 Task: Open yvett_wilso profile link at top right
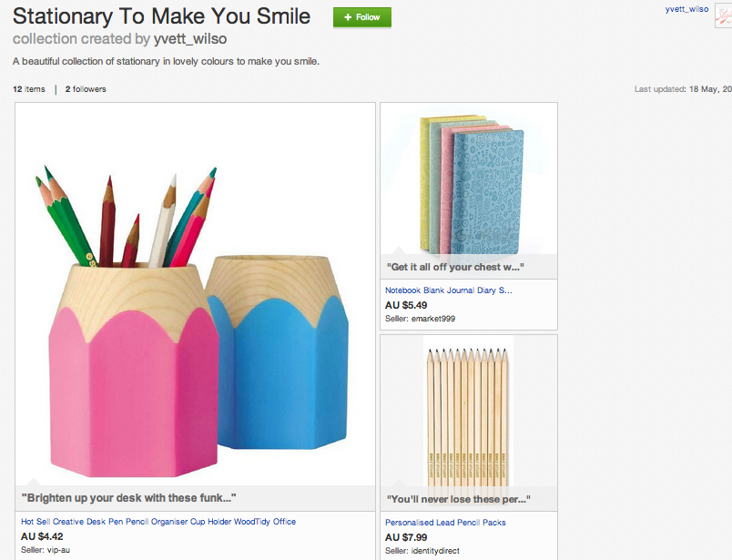pyautogui.click(x=686, y=9)
